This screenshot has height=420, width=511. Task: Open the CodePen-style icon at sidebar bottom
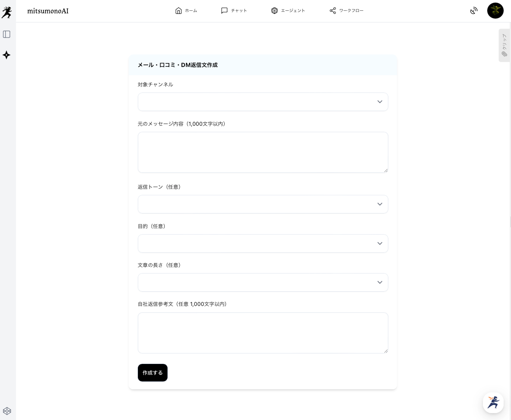click(x=6, y=411)
